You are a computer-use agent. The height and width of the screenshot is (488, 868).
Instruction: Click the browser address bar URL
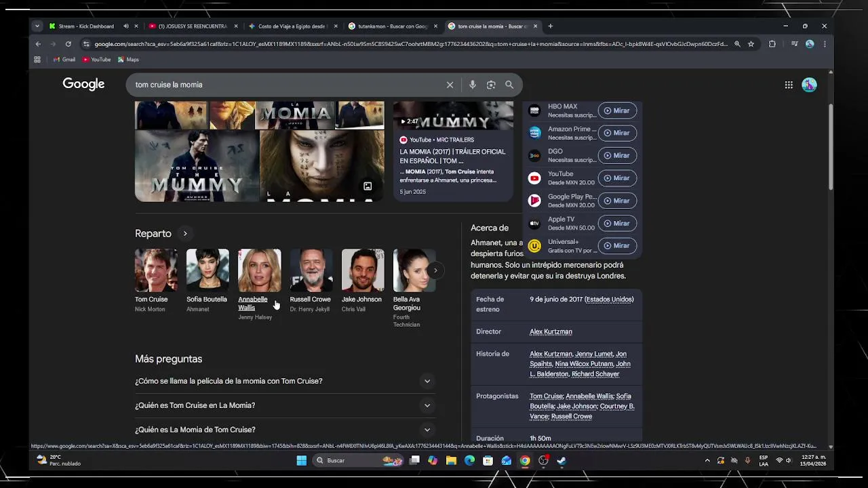pos(411,44)
